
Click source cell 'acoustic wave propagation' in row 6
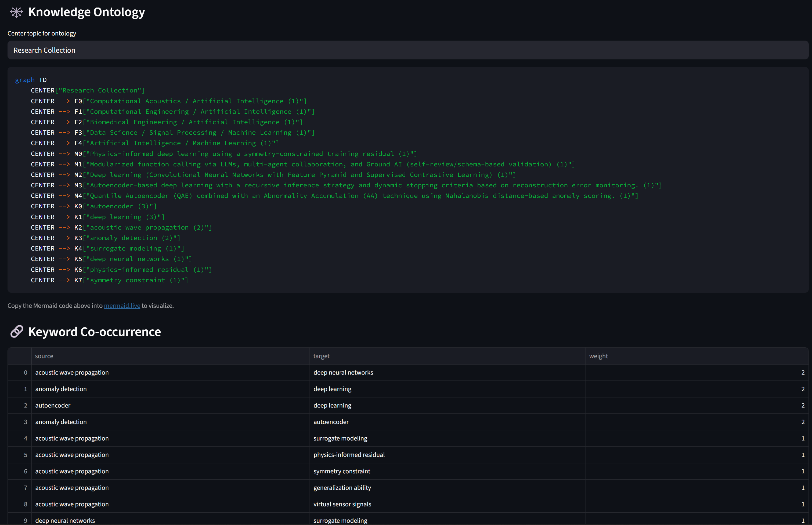pyautogui.click(x=170, y=471)
